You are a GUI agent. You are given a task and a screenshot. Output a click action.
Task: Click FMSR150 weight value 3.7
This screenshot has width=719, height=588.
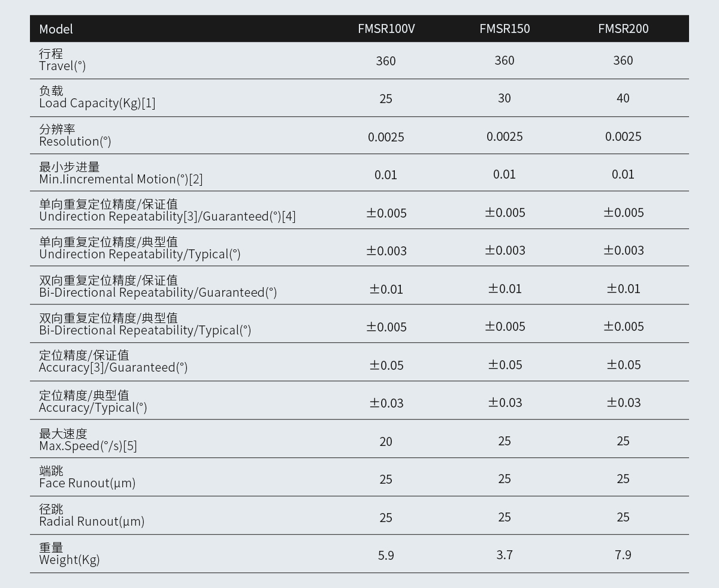click(x=504, y=555)
